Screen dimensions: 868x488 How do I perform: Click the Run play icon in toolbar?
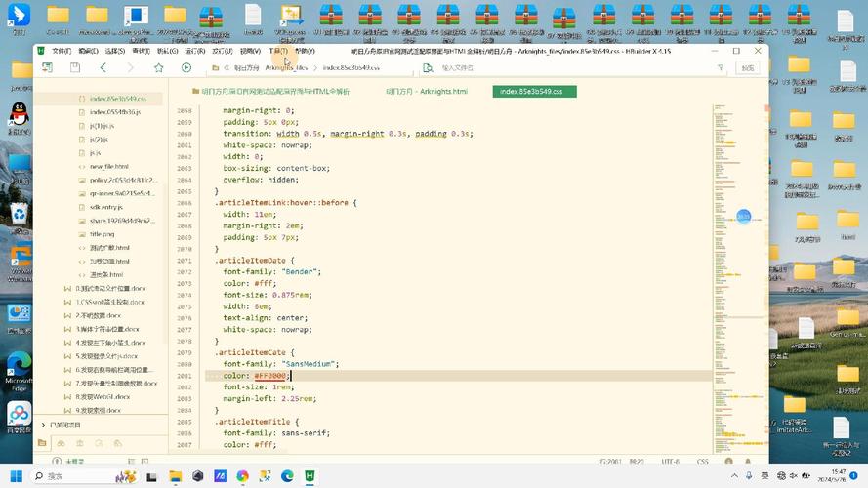186,68
